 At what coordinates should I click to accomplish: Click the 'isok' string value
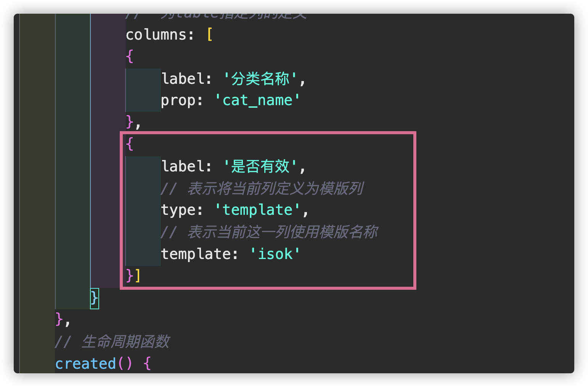[x=275, y=254]
